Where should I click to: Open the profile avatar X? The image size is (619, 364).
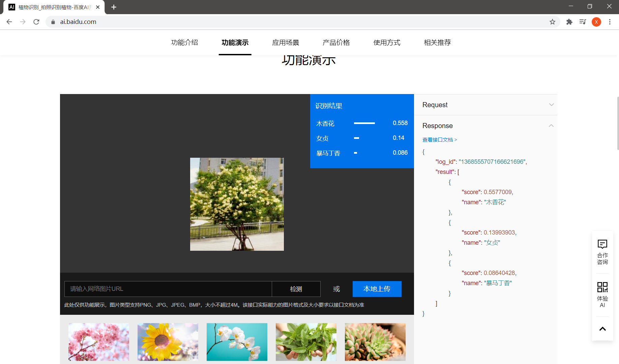coord(596,22)
